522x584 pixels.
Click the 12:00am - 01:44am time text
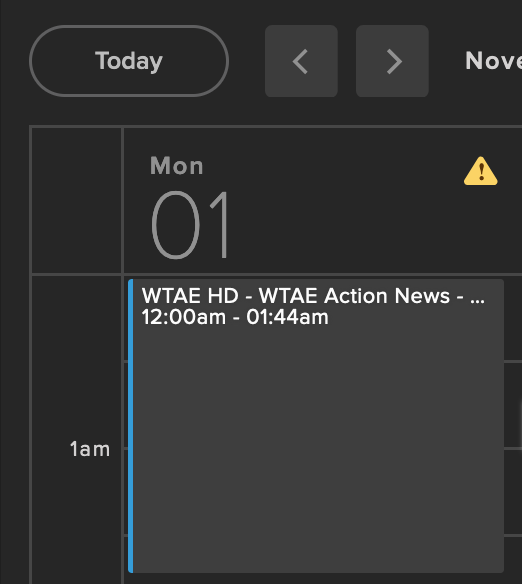coord(235,317)
